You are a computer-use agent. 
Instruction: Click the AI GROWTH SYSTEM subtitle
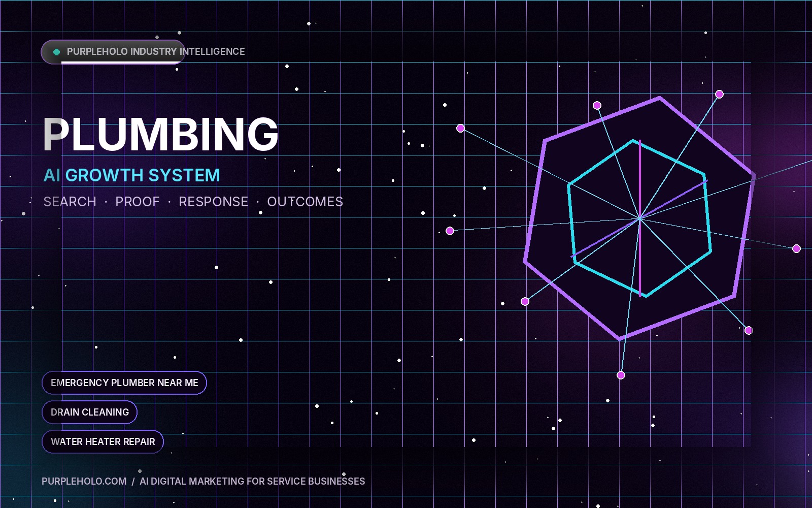pyautogui.click(x=132, y=175)
